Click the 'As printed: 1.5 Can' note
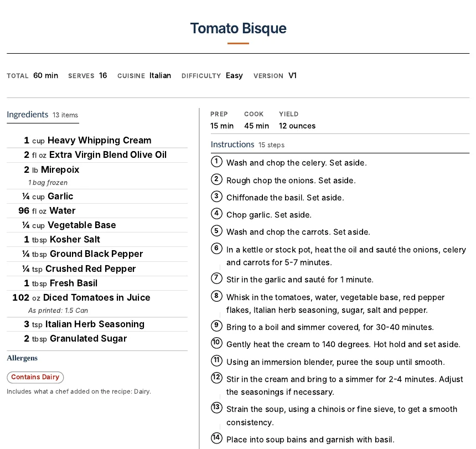 (58, 310)
